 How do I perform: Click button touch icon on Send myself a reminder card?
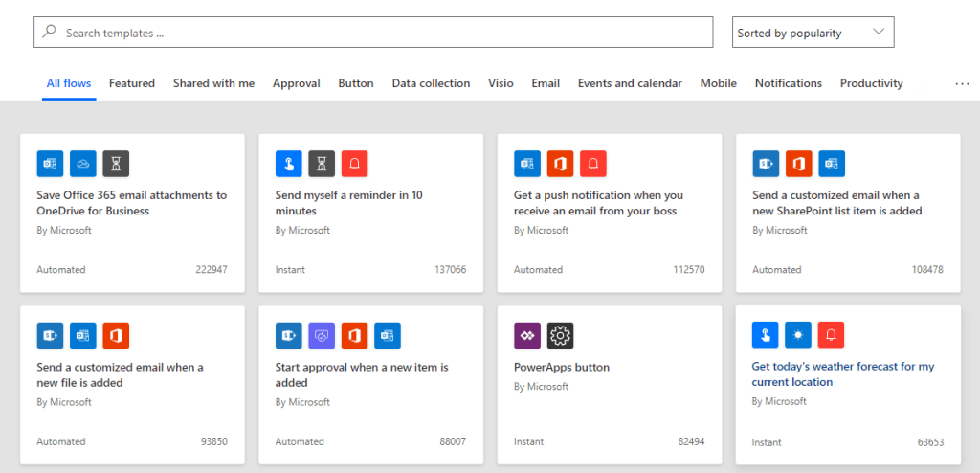(x=289, y=164)
